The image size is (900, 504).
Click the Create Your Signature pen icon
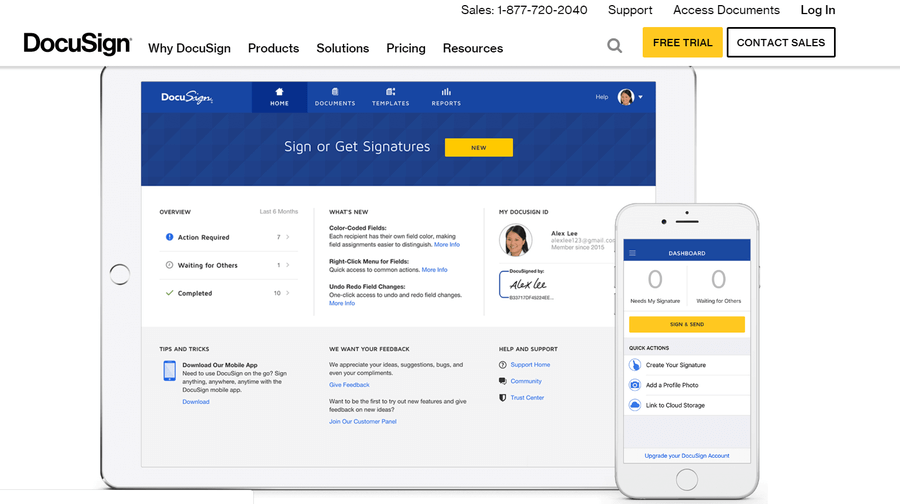635,365
